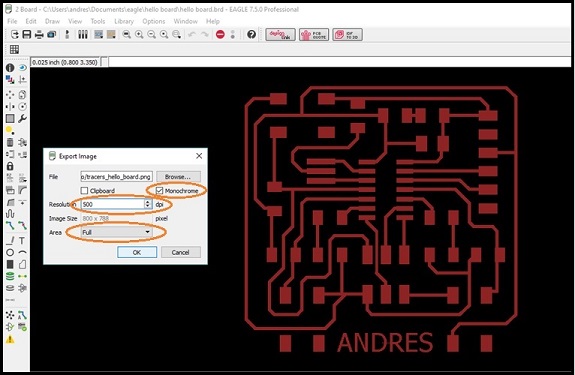This screenshot has width=575, height=375.
Task: Click the Open file icon in toolbar
Action: click(x=15, y=35)
